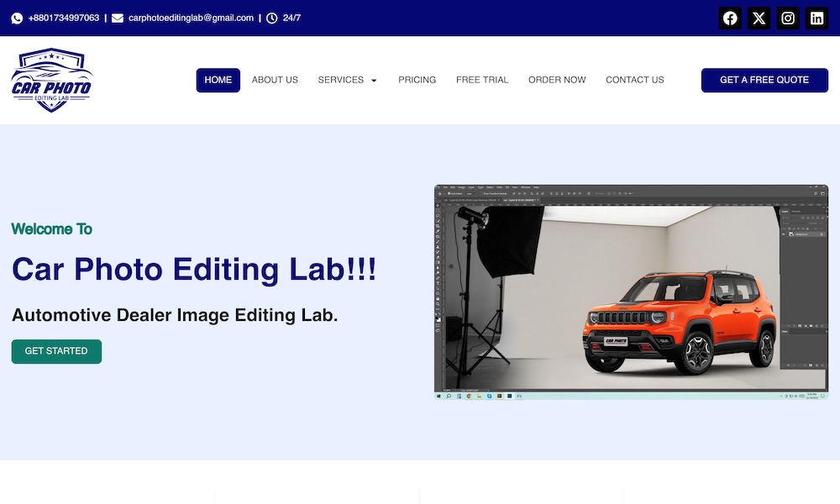
Task: Open the Facebook page icon
Action: click(730, 18)
